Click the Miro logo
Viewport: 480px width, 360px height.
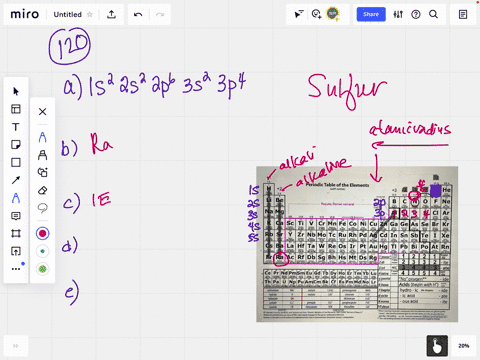pos(25,14)
